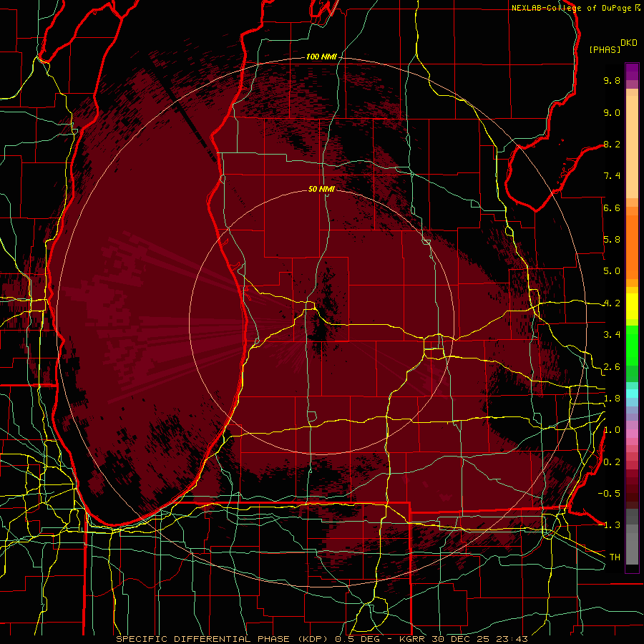Click the 1.3 legend value near bottom

pyautogui.click(x=612, y=525)
